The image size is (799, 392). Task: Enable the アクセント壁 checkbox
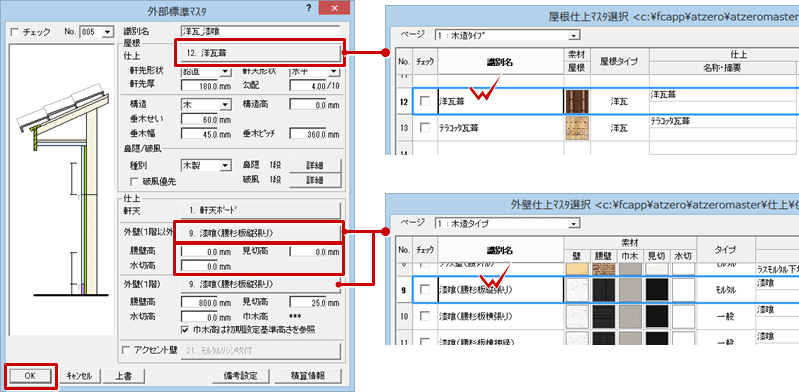click(x=126, y=351)
